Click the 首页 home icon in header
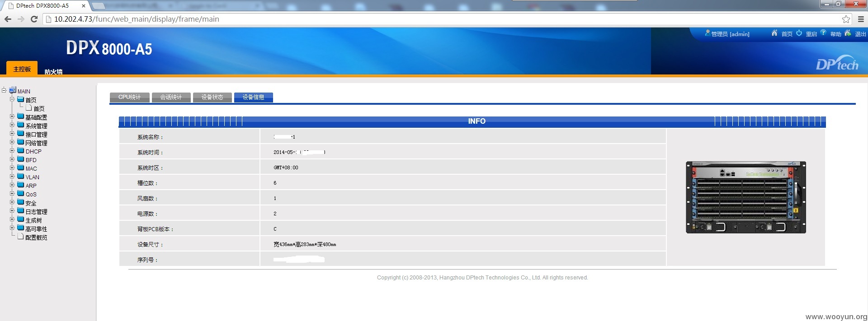The height and width of the screenshot is (321, 868). (774, 33)
